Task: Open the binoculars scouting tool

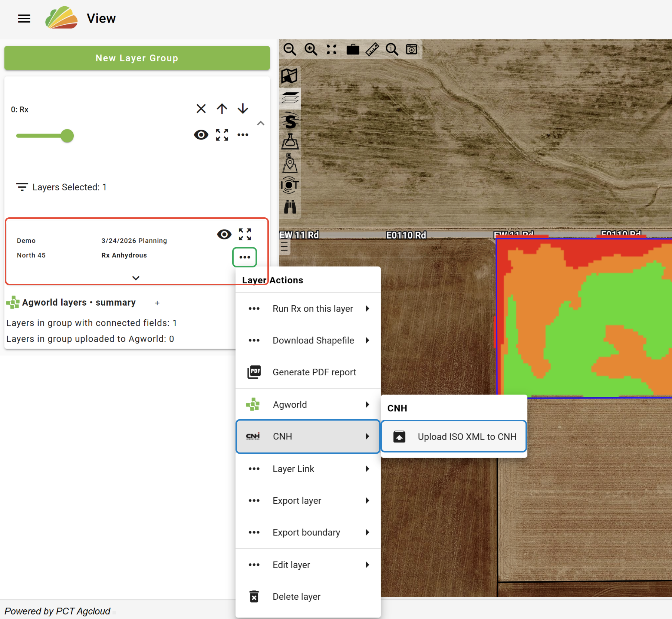Action: coord(290,207)
